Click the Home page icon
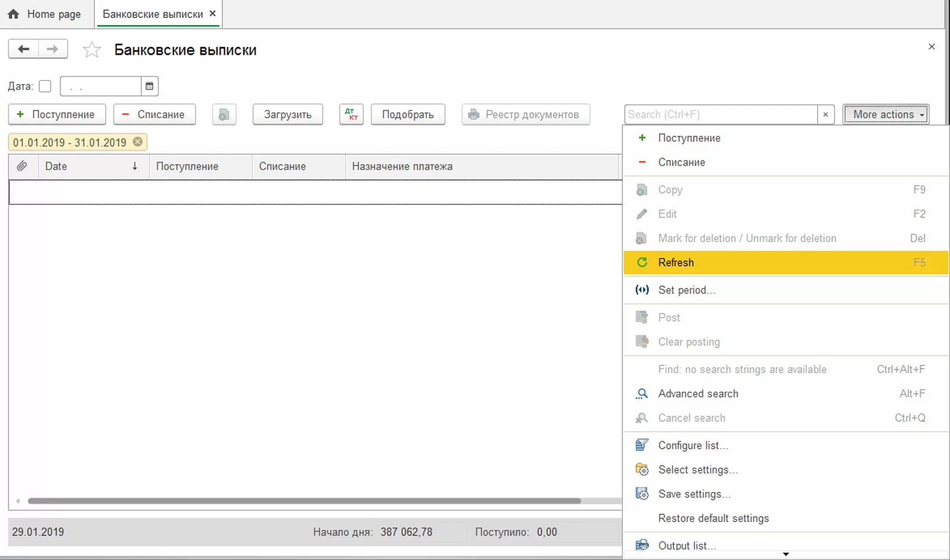Image resolution: width=950 pixels, height=560 pixels. (13, 14)
